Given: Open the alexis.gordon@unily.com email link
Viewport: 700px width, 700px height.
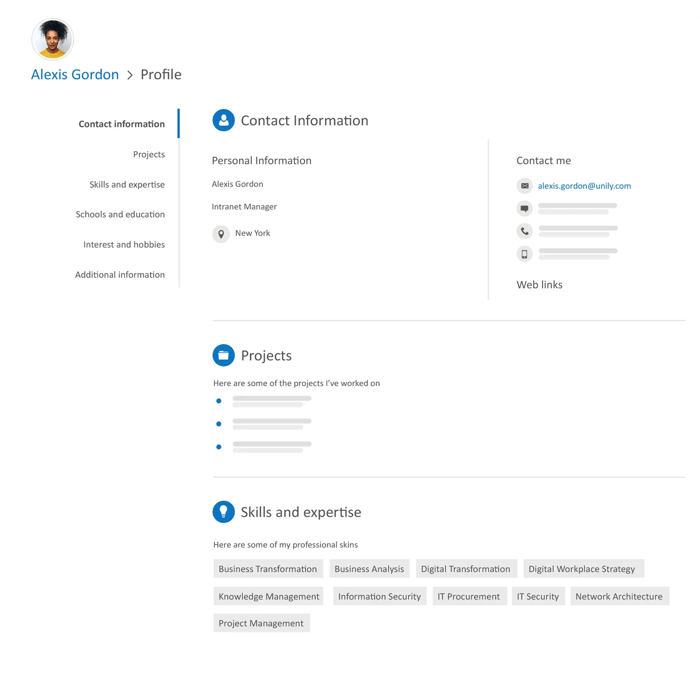Looking at the screenshot, I should 584,186.
